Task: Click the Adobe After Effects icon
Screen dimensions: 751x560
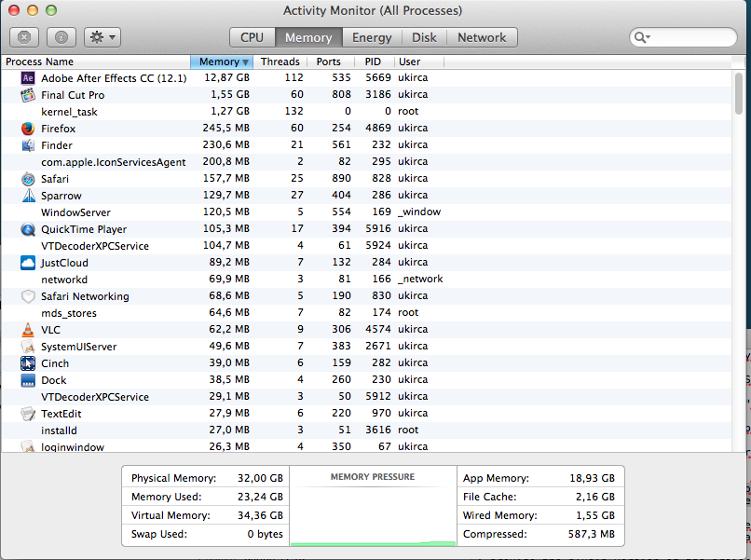Action: pos(28,78)
